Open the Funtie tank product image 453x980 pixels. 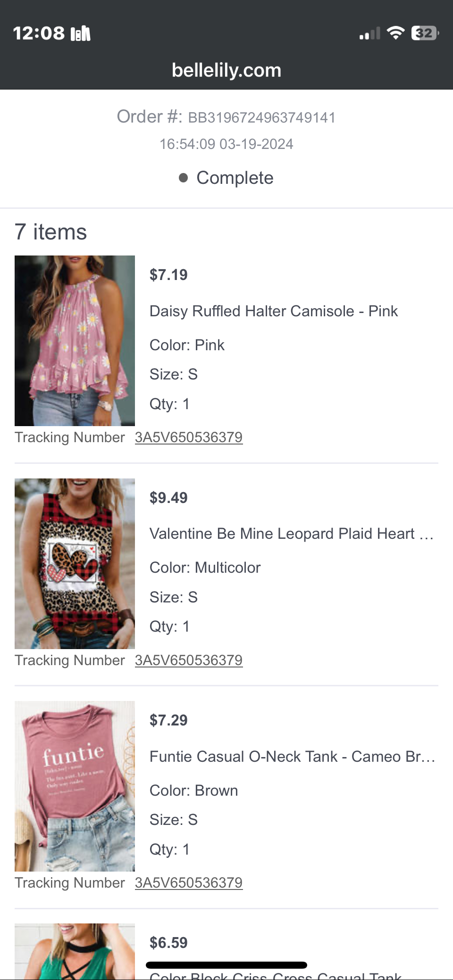(x=75, y=786)
